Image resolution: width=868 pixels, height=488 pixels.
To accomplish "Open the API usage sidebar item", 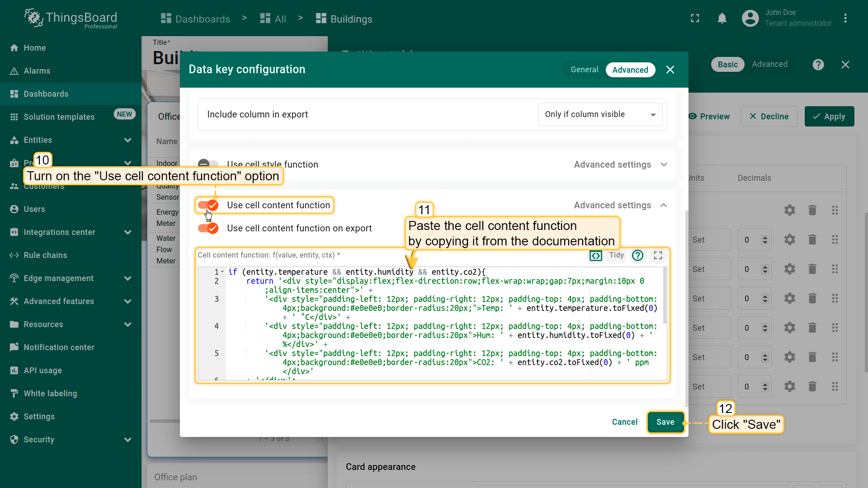I will [x=43, y=371].
